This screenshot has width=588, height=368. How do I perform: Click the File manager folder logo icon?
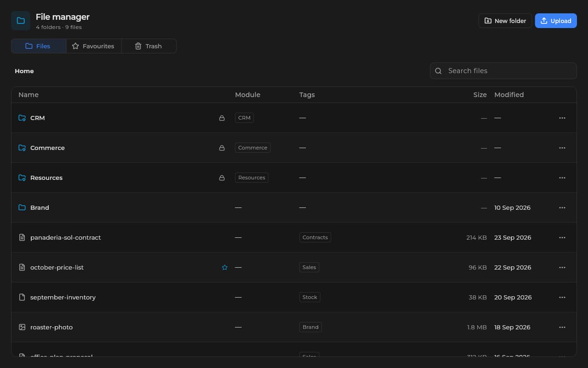pyautogui.click(x=21, y=21)
